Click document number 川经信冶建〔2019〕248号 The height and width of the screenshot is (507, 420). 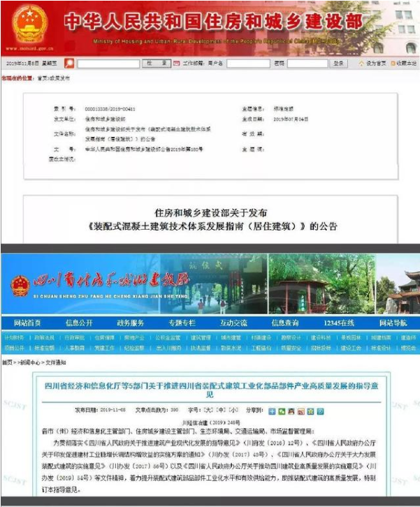click(x=211, y=422)
